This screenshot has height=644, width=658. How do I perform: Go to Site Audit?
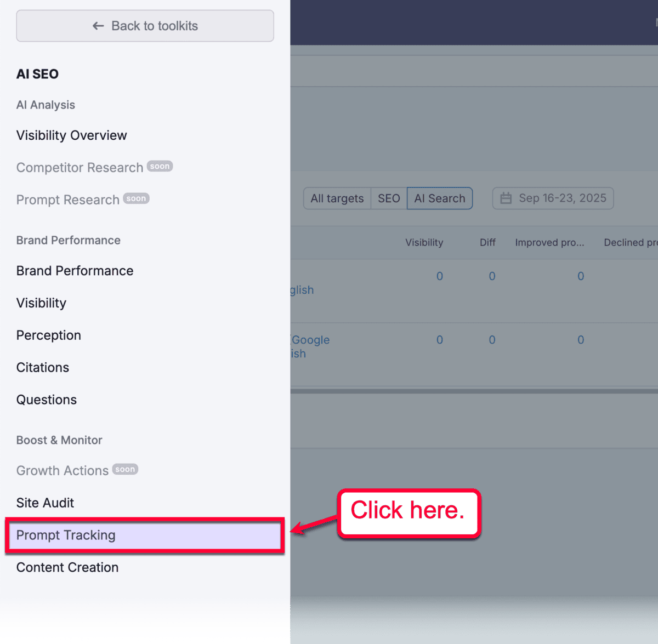pos(45,503)
